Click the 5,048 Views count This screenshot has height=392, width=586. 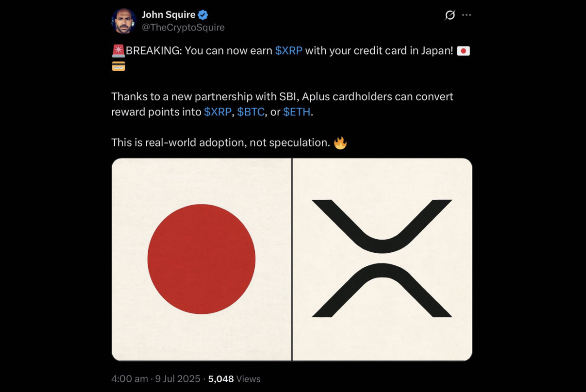[234, 379]
